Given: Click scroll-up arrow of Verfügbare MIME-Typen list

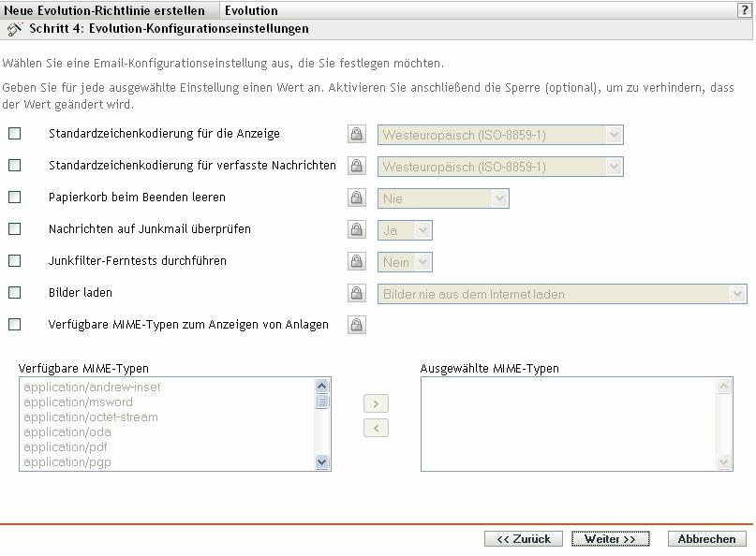Looking at the screenshot, I should coord(321,386).
